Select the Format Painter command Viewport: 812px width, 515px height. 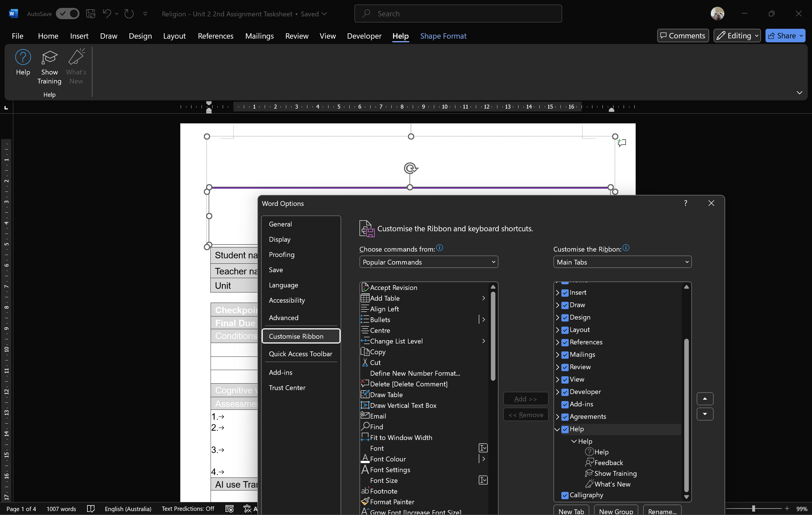pos(392,502)
